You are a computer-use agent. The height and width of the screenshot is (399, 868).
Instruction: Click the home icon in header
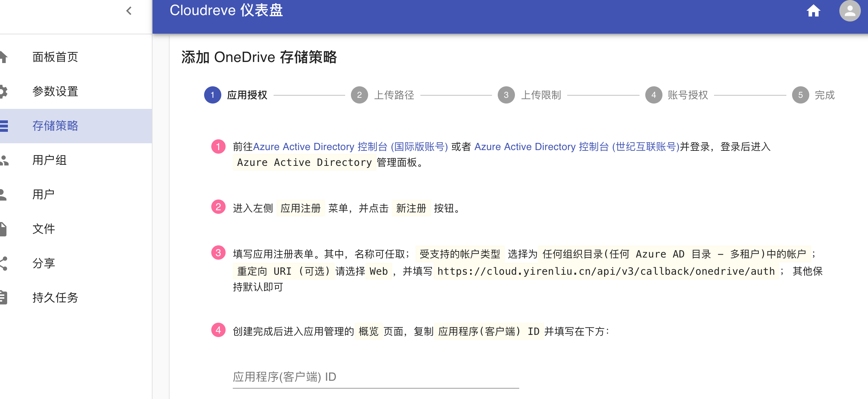[813, 11]
